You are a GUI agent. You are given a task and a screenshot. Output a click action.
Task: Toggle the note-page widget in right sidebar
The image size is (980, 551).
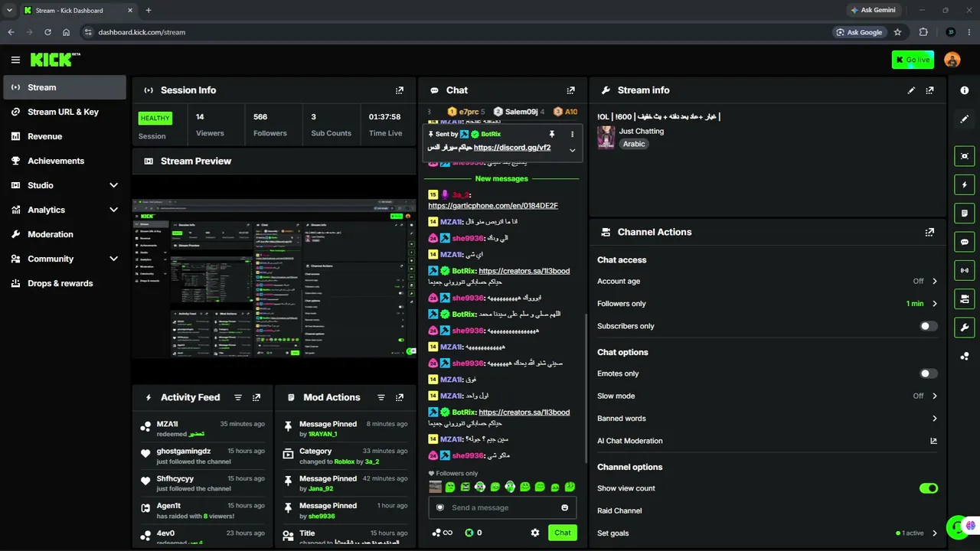tap(965, 213)
